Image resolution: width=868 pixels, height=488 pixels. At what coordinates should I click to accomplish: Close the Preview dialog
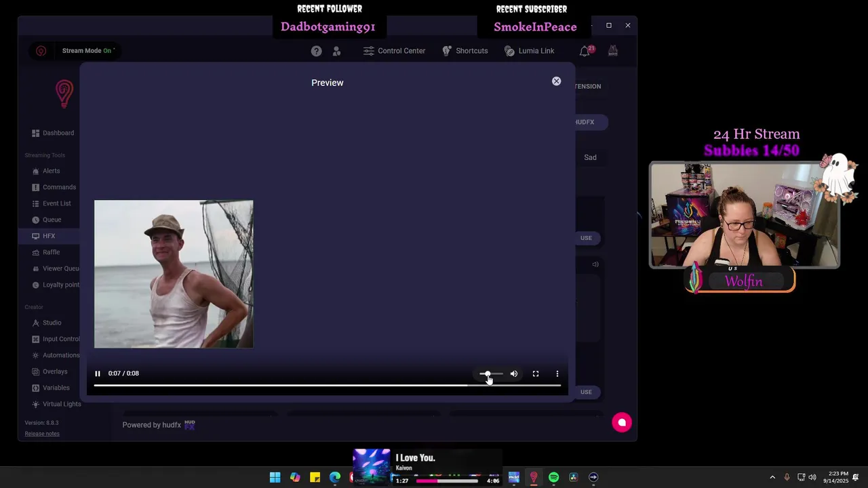tap(556, 81)
